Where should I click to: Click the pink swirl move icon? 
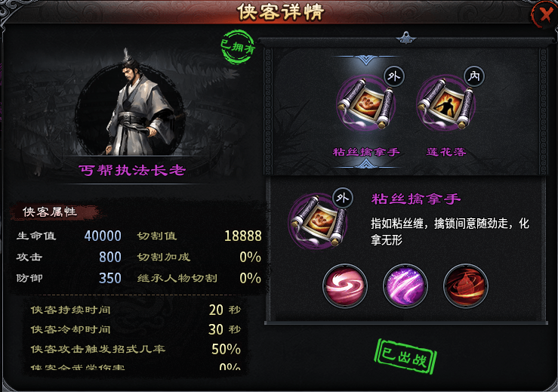tap(345, 286)
